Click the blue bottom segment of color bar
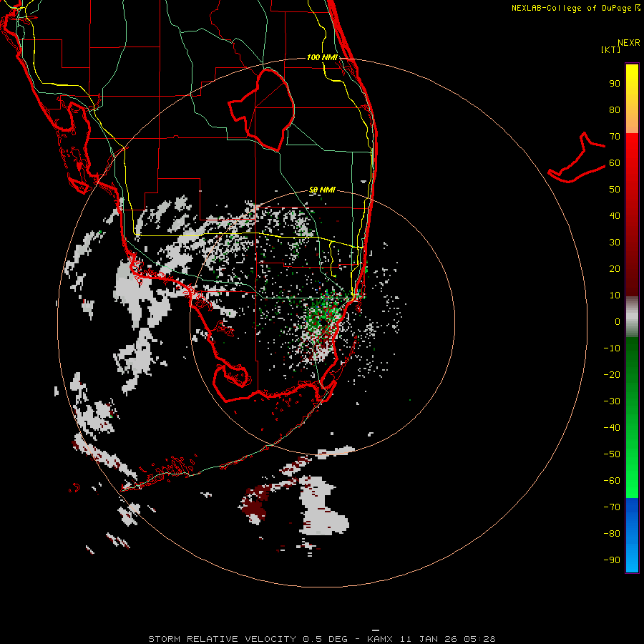The image size is (644, 644). tap(632, 535)
